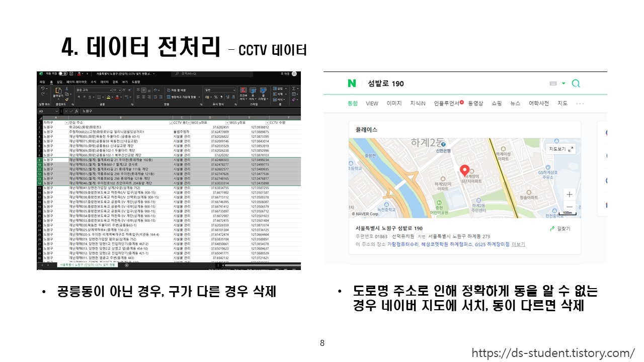
Task: Select the 통합 search tab
Action: [352, 103]
